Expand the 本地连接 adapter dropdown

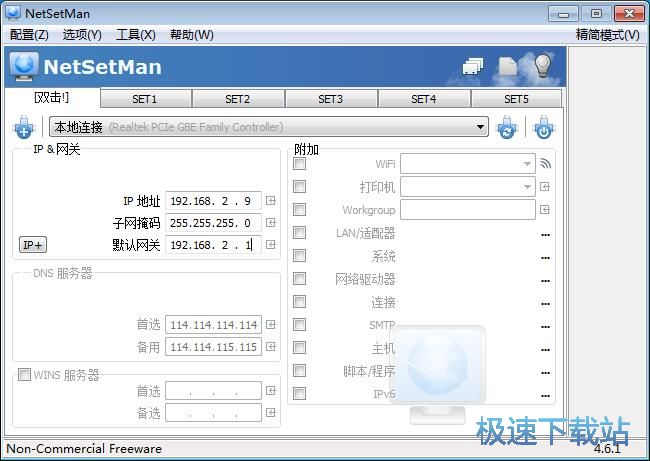click(480, 127)
